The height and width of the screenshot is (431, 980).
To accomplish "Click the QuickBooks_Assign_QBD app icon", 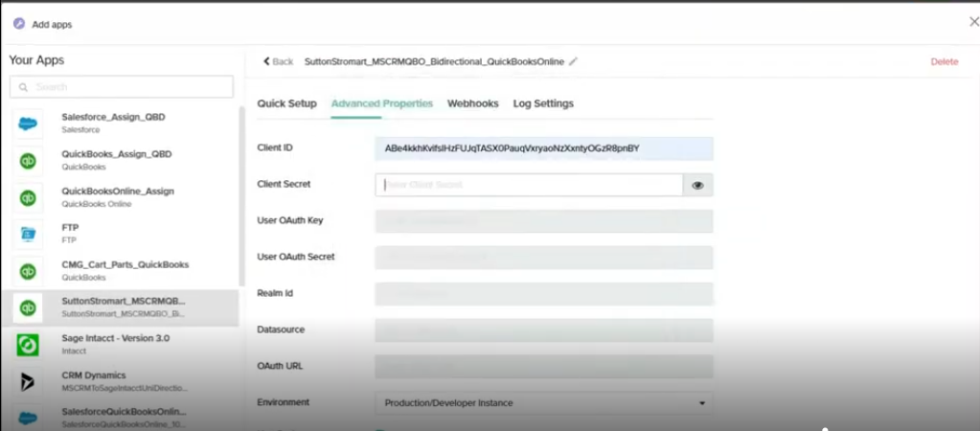I will pos(28,160).
